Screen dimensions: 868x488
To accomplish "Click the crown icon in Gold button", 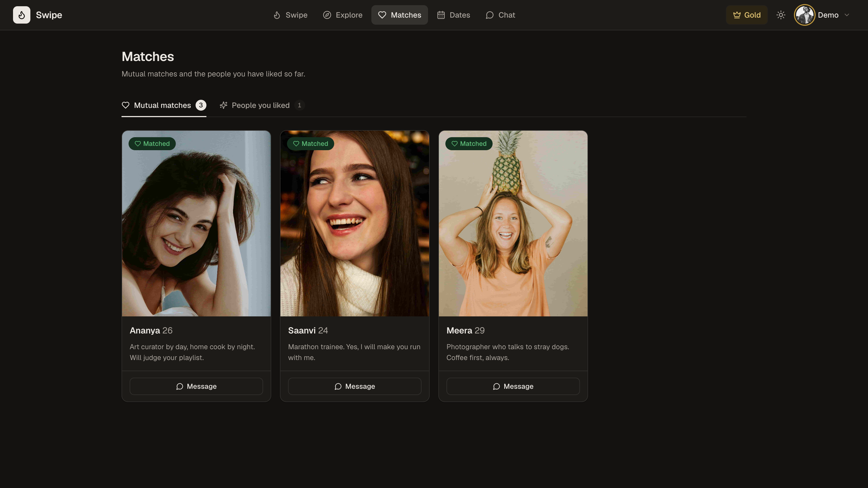I will point(737,15).
